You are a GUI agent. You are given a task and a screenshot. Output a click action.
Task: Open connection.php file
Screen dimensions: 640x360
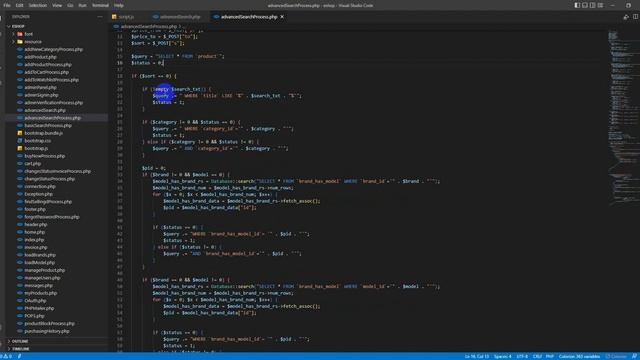pyautogui.click(x=40, y=187)
